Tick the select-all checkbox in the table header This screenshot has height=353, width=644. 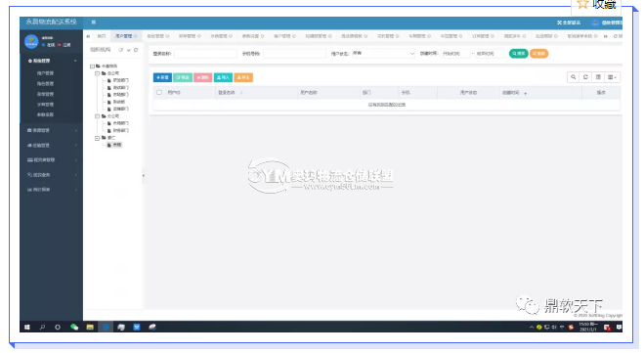[159, 93]
